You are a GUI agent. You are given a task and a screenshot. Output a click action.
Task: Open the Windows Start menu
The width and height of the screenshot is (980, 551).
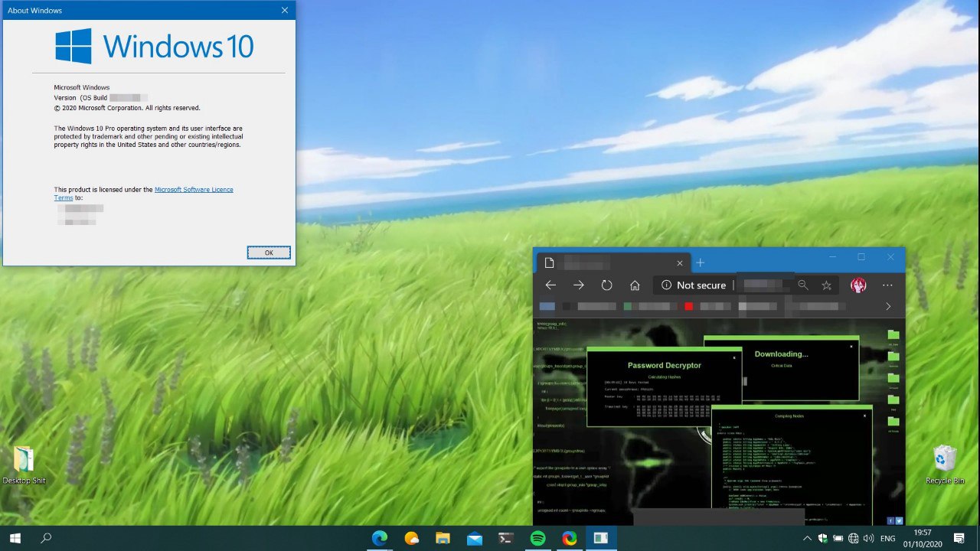pyautogui.click(x=15, y=539)
